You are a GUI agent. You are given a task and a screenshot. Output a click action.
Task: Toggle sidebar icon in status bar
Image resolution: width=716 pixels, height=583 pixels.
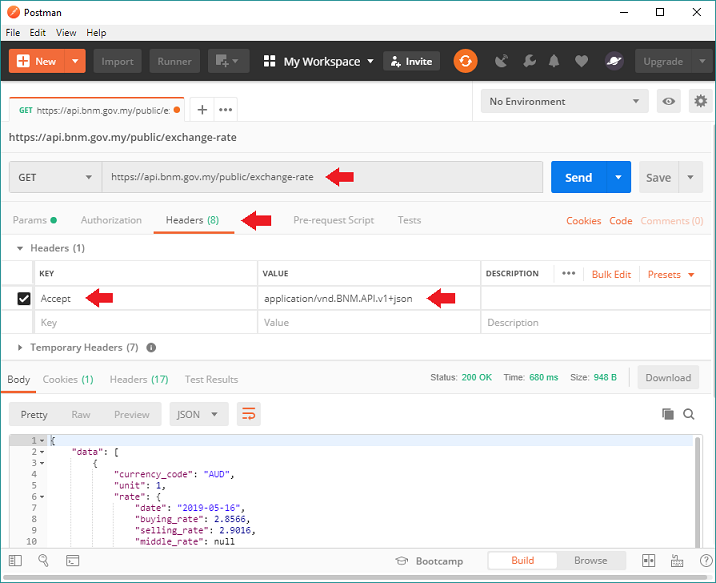[15, 561]
